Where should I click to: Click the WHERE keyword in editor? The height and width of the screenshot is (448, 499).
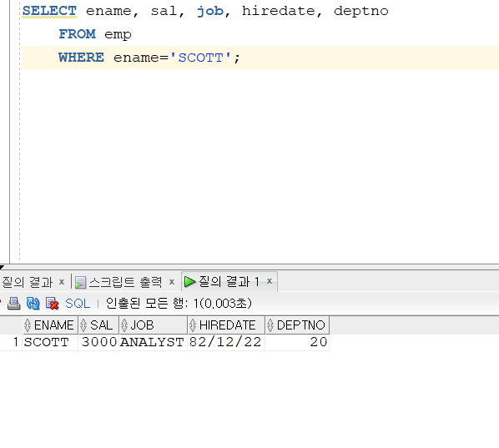[x=81, y=58]
